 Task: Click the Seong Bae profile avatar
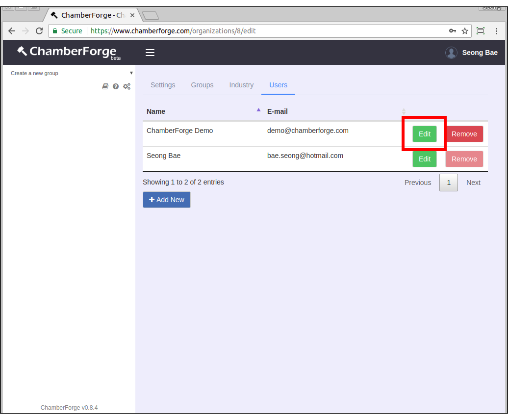451,52
